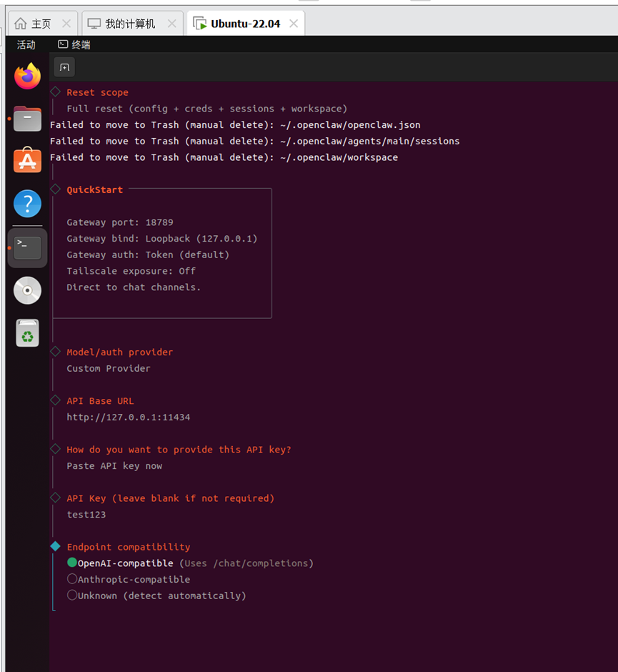The image size is (618, 672).
Task: Click the Gateway bind: Loopback line
Action: (x=162, y=239)
